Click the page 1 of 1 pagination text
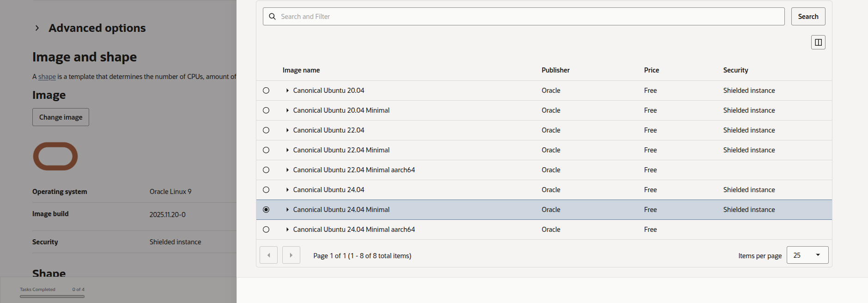Viewport: 868px width, 303px height. pos(362,256)
